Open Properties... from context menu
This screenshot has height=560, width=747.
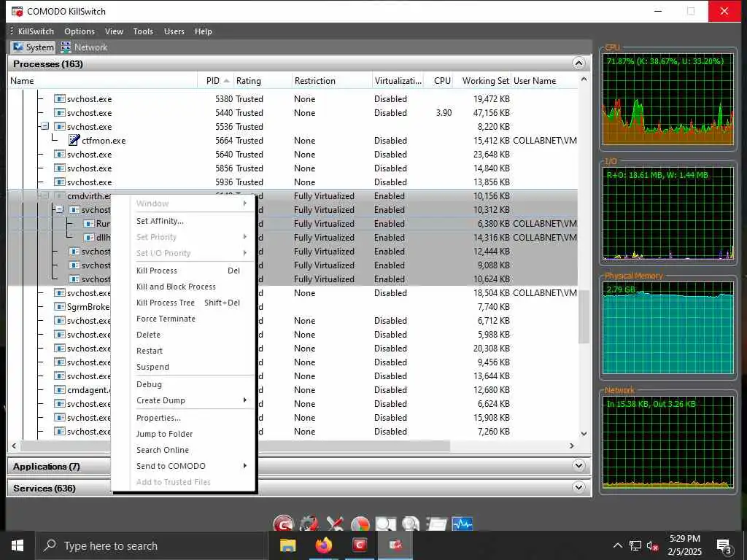coord(158,418)
